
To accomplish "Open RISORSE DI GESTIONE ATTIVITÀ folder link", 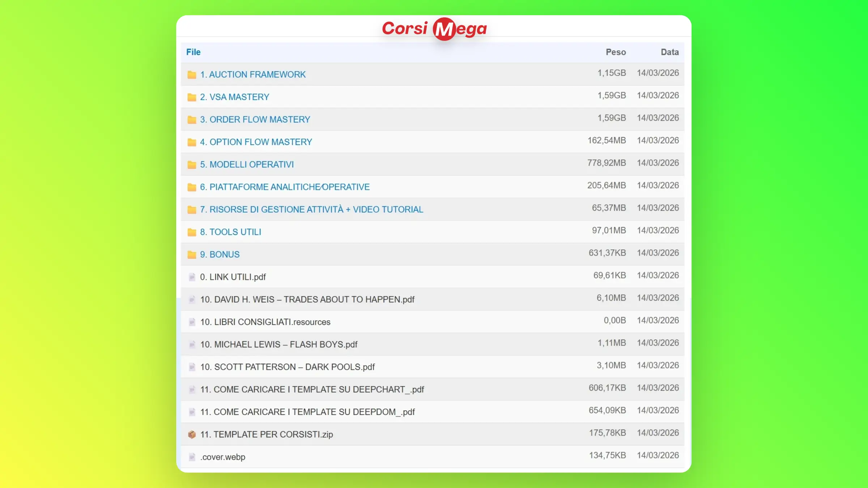I will click(x=311, y=210).
